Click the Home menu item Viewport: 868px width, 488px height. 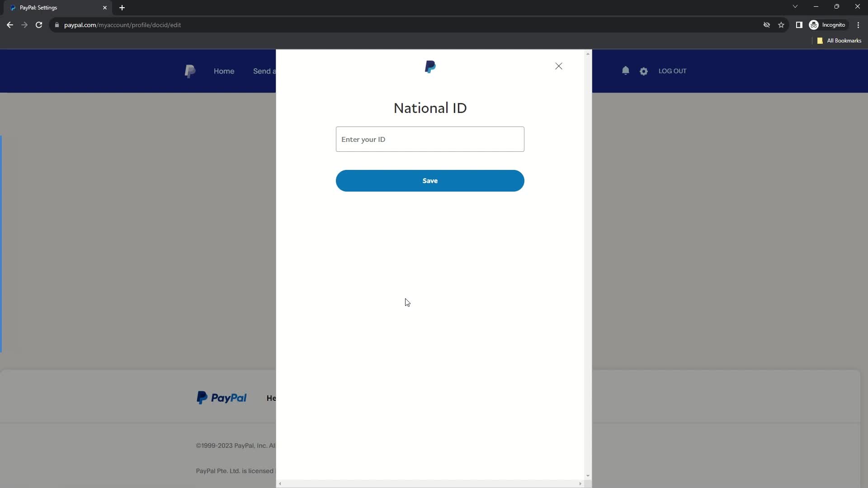[224, 71]
